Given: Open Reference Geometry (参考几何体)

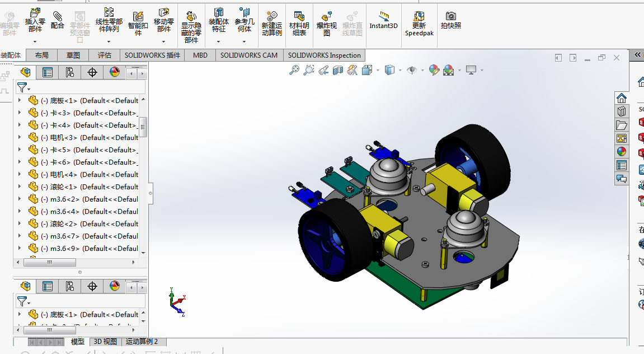Looking at the screenshot, I should click(245, 20).
